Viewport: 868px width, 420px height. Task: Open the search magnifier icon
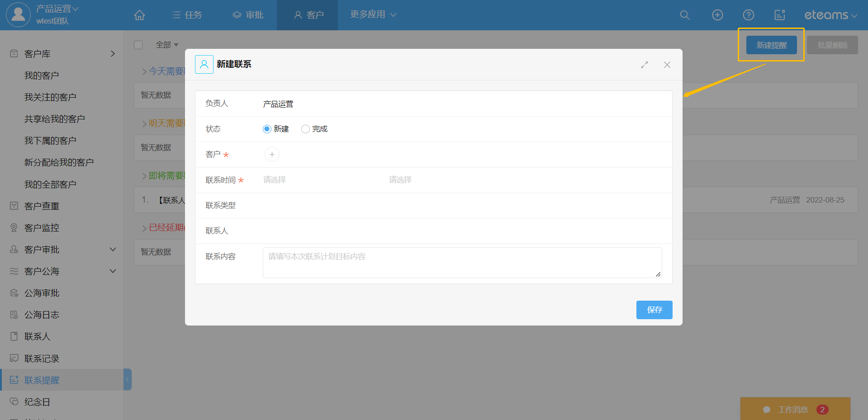coord(685,15)
